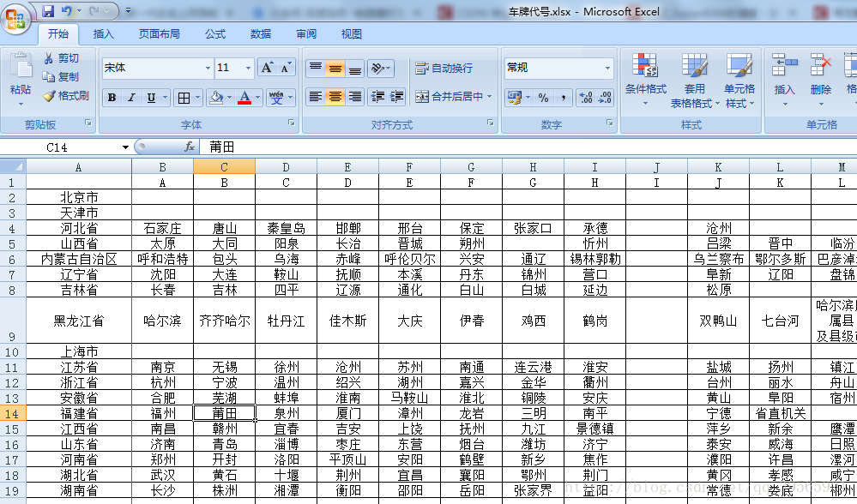Cut selection with 剪切
The height and width of the screenshot is (504, 857).
[62, 58]
